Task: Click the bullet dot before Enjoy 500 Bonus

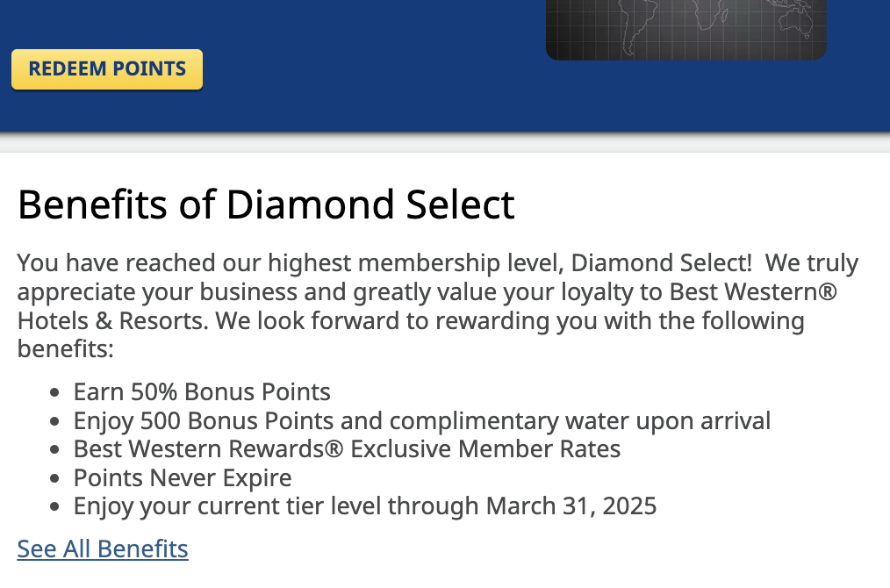Action: pyautogui.click(x=56, y=422)
